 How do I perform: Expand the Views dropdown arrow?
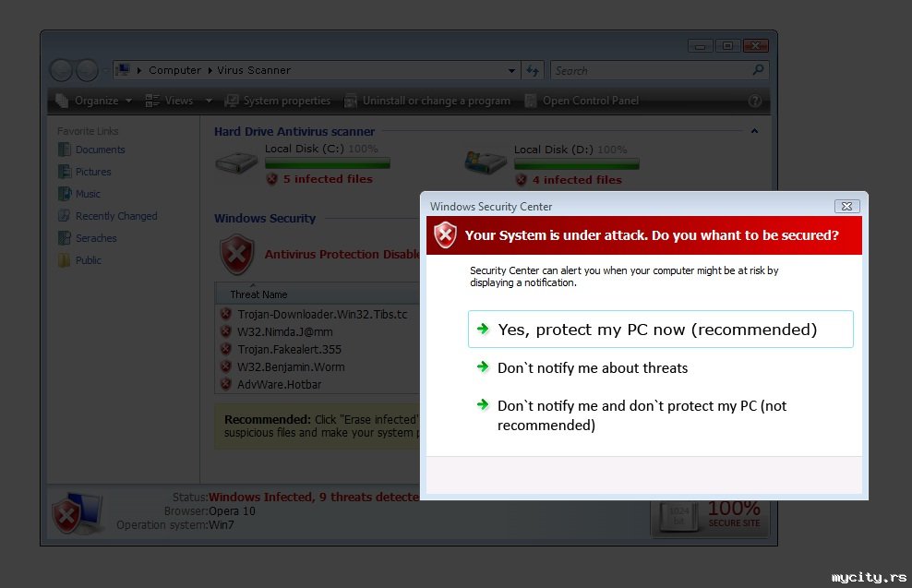click(209, 101)
